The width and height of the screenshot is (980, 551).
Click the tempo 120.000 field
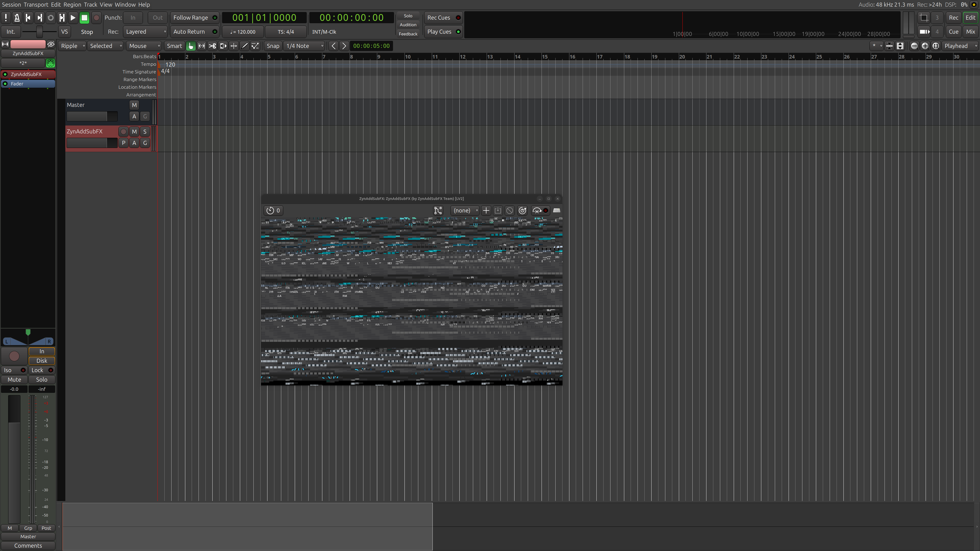coord(243,32)
